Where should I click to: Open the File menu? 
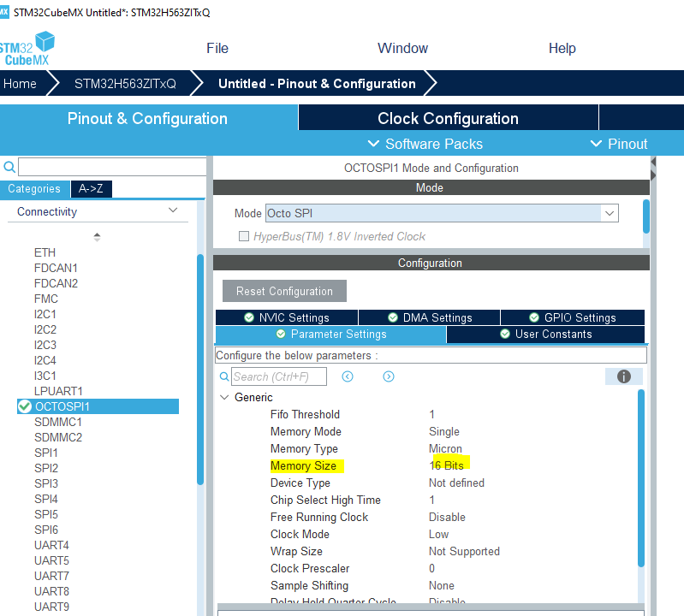click(217, 48)
